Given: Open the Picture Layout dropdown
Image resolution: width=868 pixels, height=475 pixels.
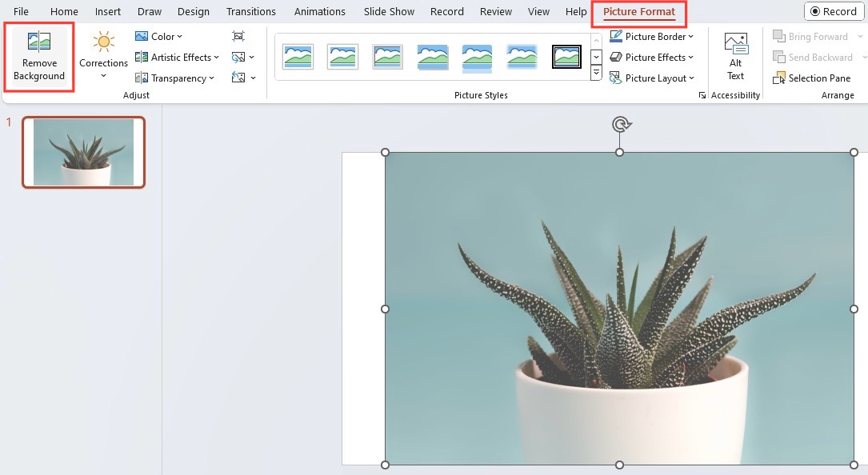Looking at the screenshot, I should 651,78.
